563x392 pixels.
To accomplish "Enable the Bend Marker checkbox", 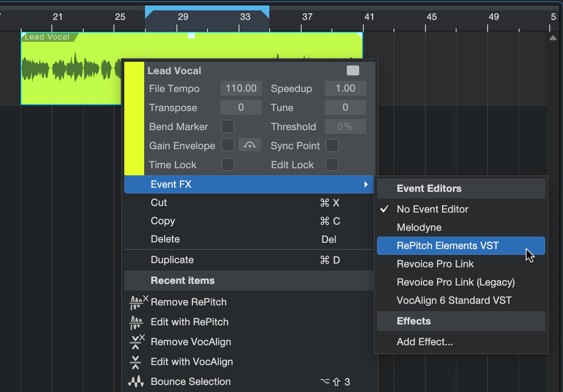I will (228, 126).
